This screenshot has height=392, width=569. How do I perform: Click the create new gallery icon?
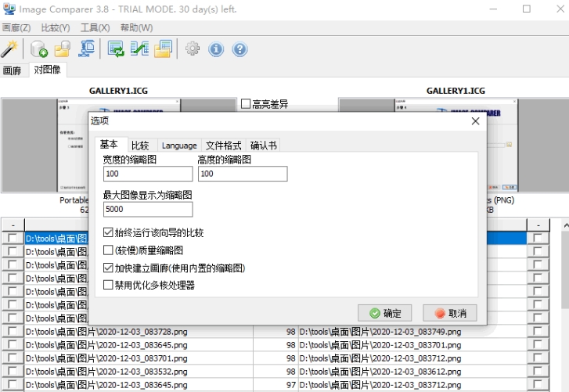click(x=38, y=49)
